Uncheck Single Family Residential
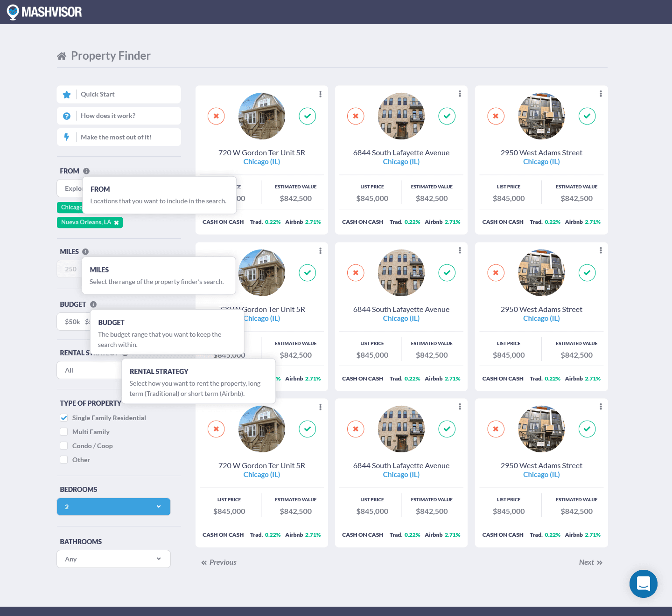 coord(64,418)
